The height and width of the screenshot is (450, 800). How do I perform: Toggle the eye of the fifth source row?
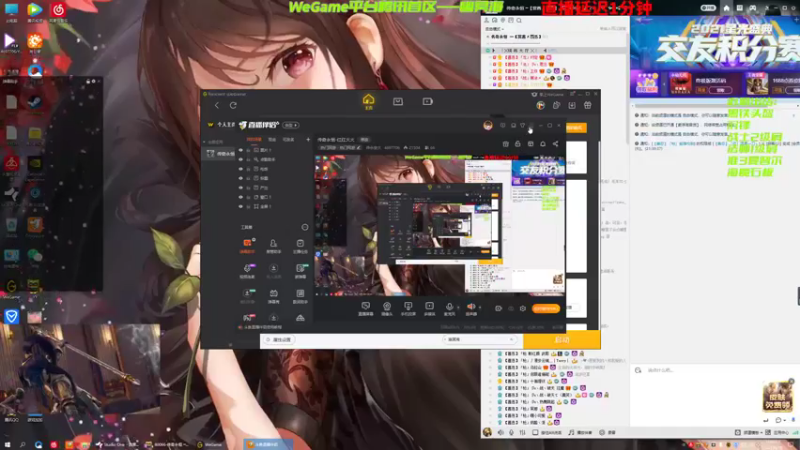click(x=241, y=188)
